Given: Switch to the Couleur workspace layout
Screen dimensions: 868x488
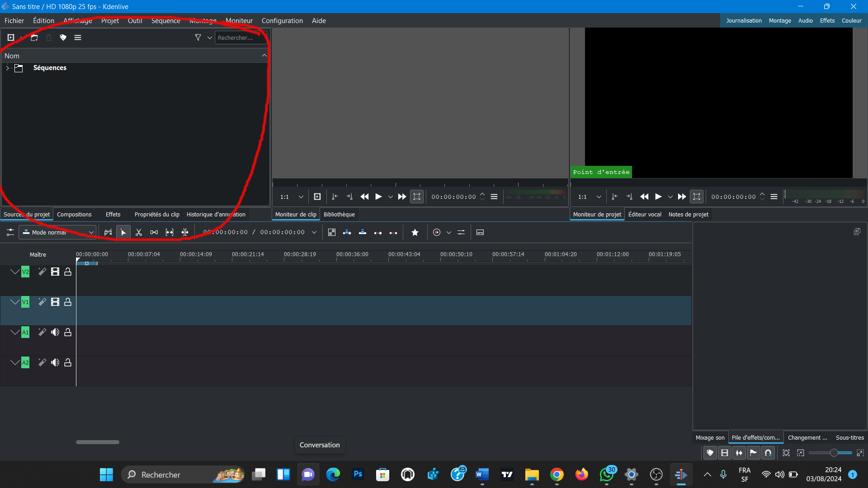Looking at the screenshot, I should tap(851, 20).
